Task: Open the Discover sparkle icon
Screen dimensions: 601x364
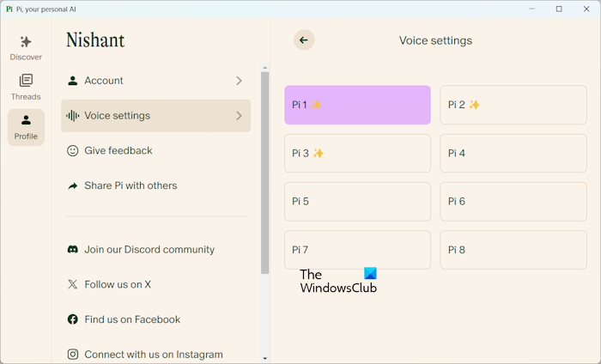Action: [26, 41]
